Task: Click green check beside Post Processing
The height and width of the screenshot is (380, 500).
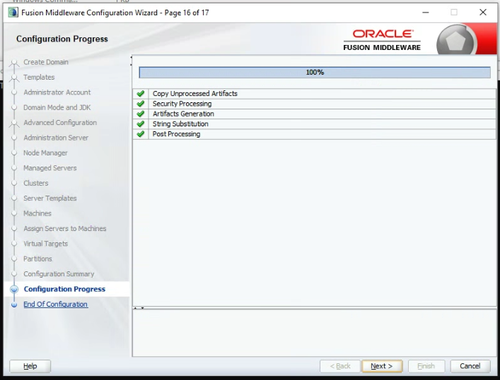Action: [x=141, y=134]
